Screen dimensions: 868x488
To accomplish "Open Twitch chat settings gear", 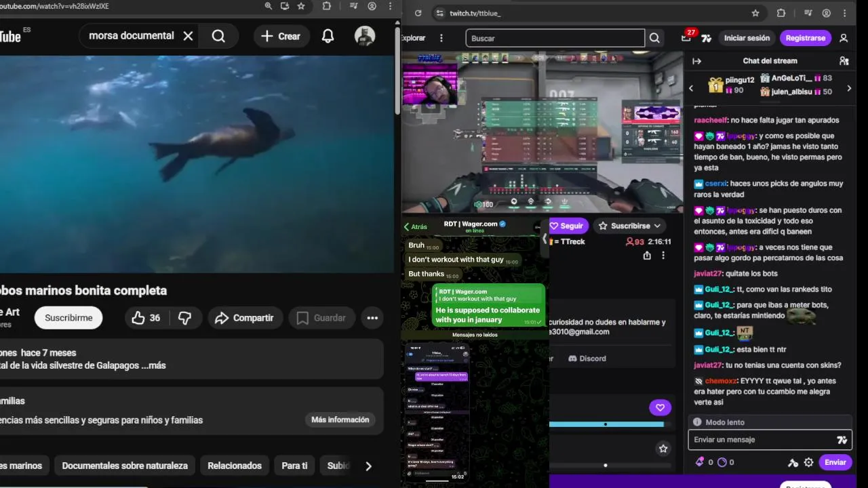I will click(x=808, y=462).
